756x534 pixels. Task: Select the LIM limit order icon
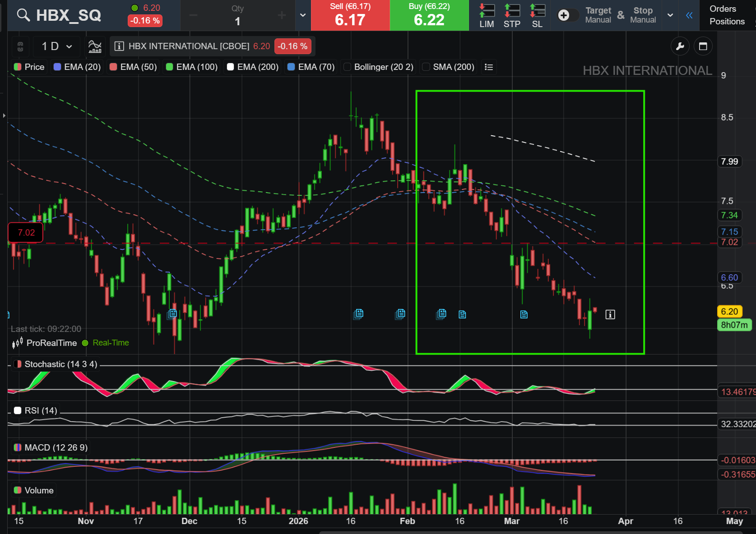[x=487, y=15]
